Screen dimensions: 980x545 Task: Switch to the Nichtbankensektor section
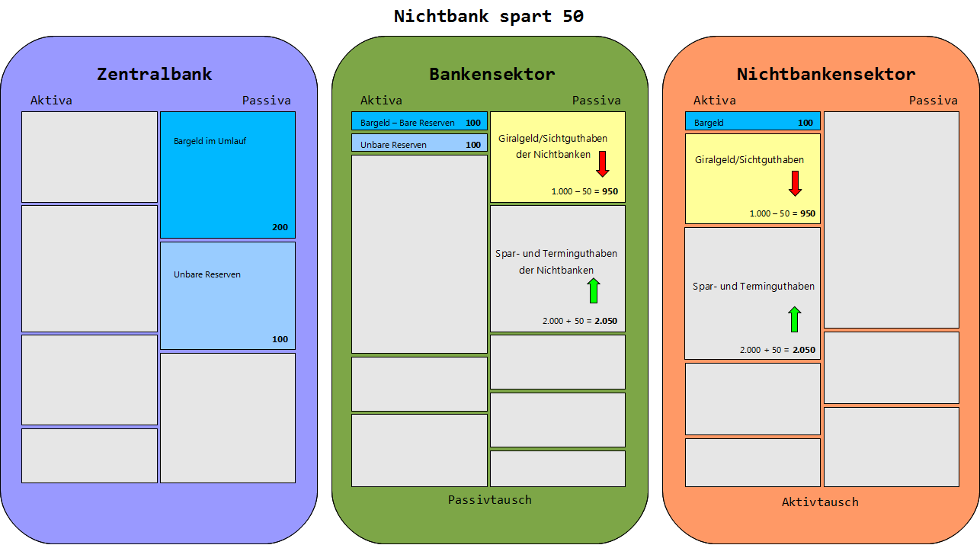click(825, 74)
